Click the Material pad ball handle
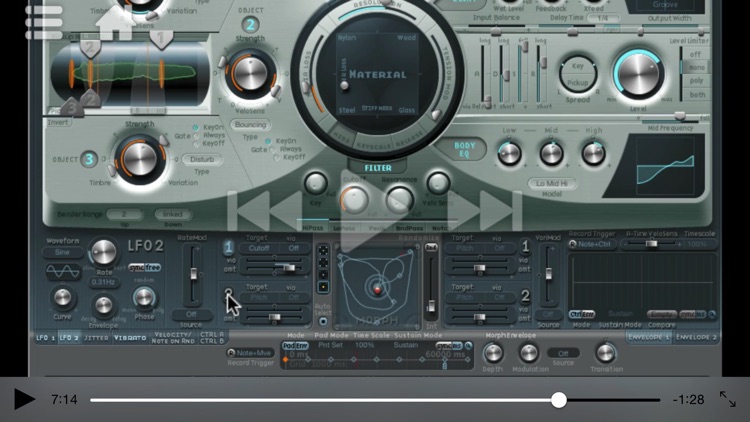 click(344, 86)
